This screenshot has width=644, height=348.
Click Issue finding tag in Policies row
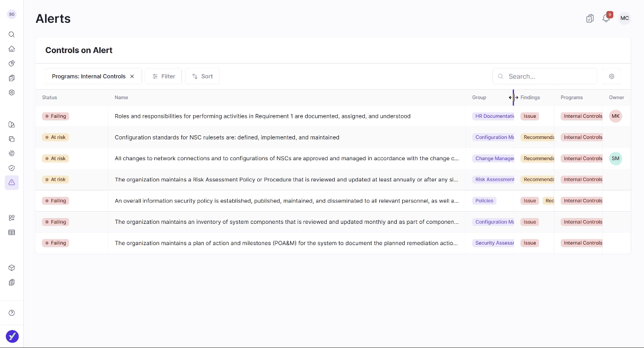(x=530, y=201)
